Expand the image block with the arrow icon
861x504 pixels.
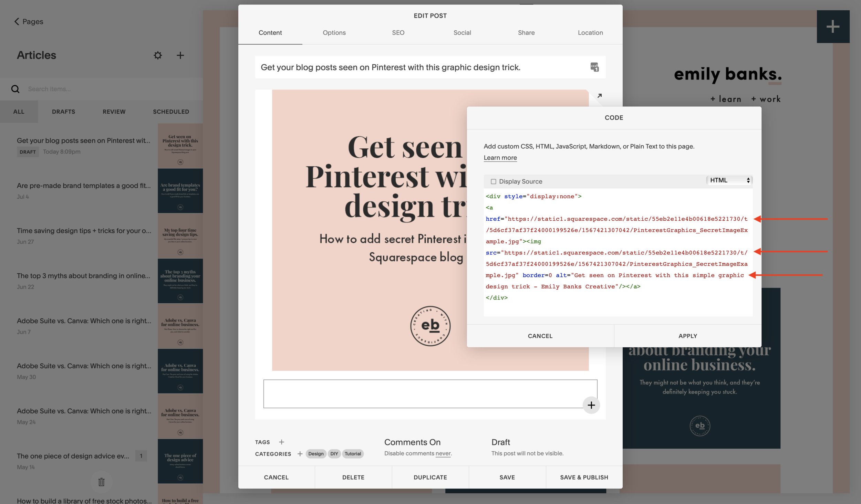click(599, 95)
